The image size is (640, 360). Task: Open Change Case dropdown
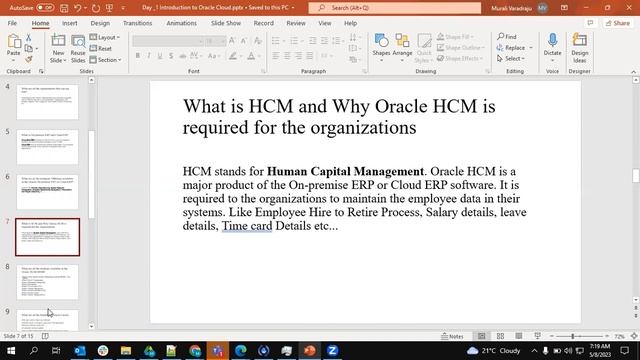[214, 56]
